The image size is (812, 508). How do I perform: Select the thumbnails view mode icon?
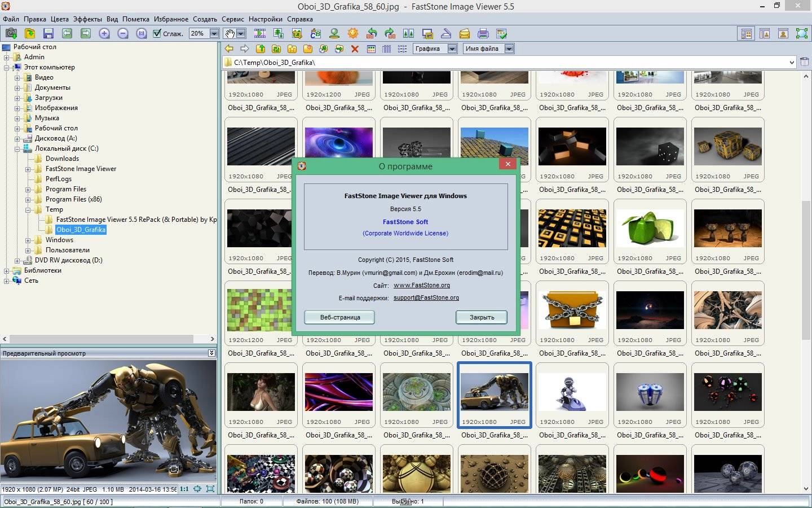[x=371, y=49]
